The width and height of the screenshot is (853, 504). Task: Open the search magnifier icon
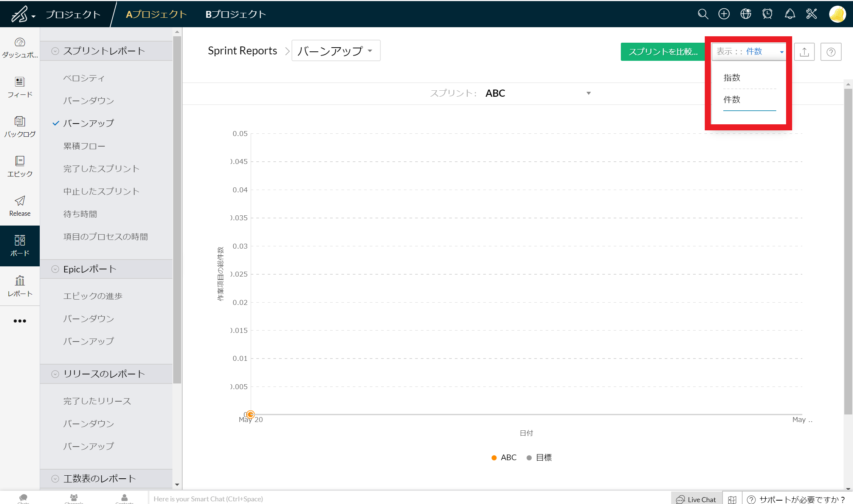click(x=703, y=14)
